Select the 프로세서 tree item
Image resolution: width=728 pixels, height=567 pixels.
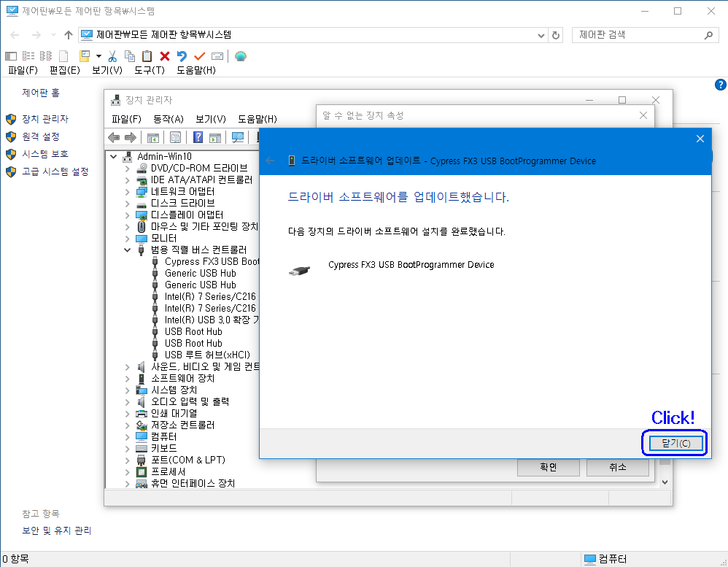click(x=168, y=472)
